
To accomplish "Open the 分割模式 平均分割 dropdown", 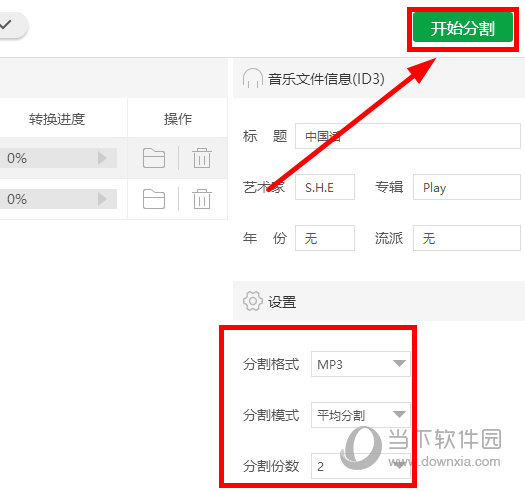I will tap(361, 415).
